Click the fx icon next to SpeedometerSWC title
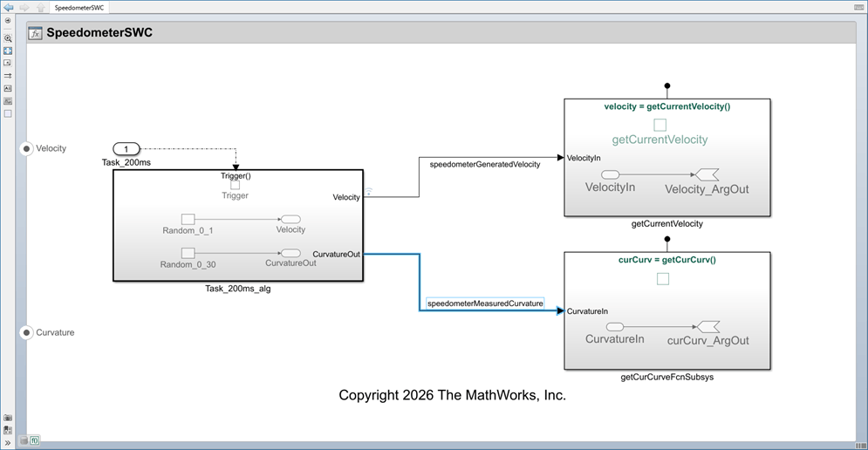 click(35, 33)
